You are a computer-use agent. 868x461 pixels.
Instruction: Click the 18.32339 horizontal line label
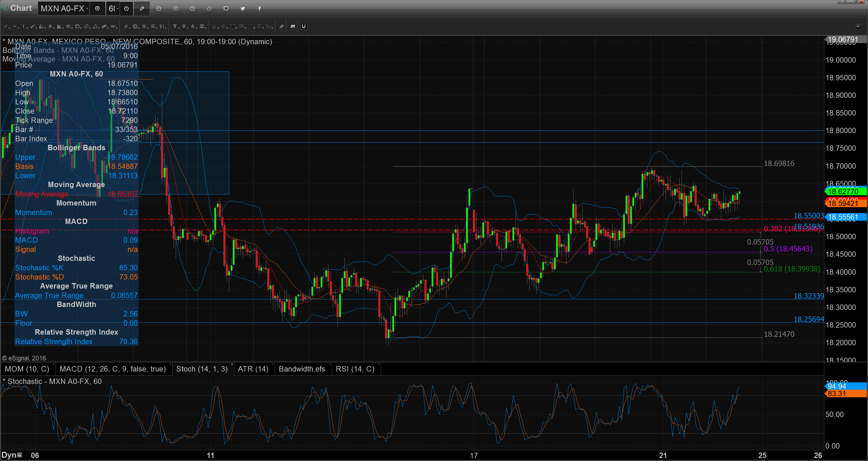point(809,296)
